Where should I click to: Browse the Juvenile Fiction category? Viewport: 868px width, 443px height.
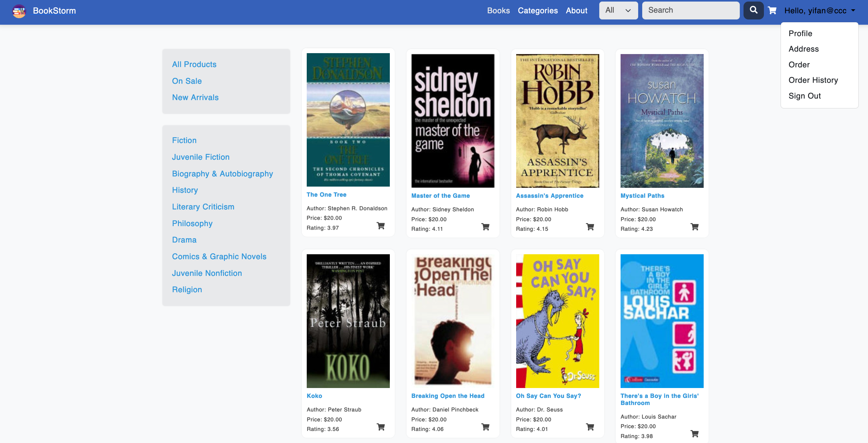[200, 157]
